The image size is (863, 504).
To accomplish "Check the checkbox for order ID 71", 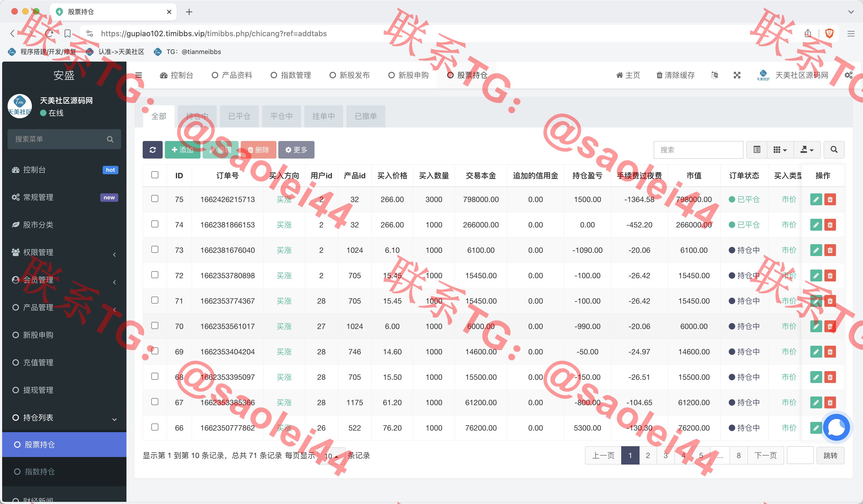I will tap(155, 300).
